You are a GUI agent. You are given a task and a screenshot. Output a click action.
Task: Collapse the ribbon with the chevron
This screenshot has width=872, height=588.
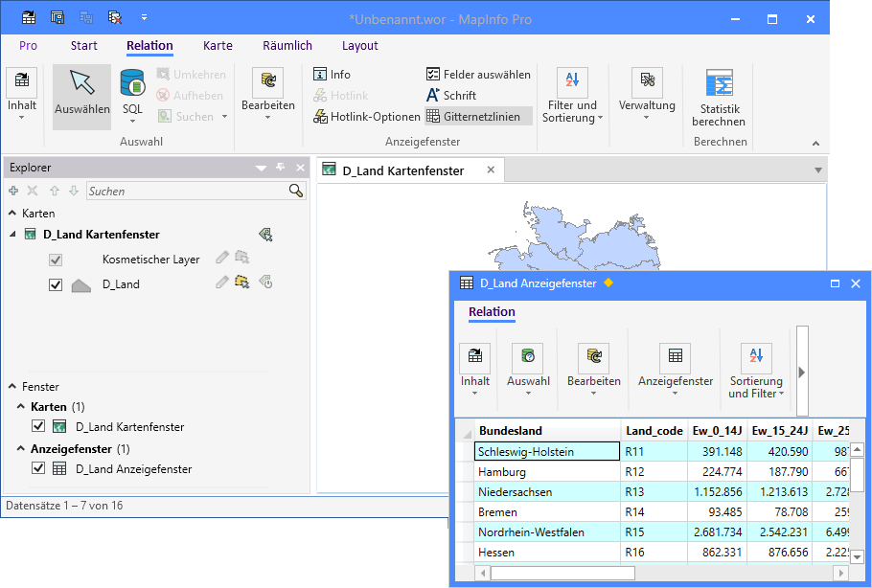click(x=815, y=144)
